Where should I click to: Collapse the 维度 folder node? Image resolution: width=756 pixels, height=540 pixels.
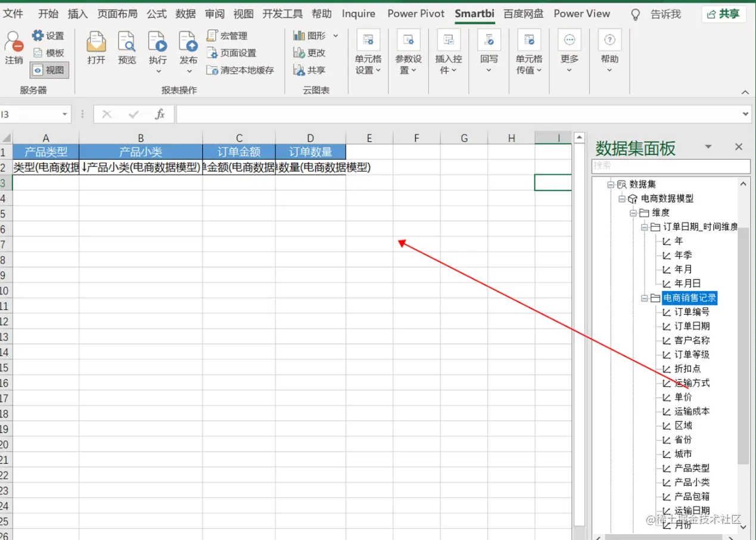[x=633, y=213]
